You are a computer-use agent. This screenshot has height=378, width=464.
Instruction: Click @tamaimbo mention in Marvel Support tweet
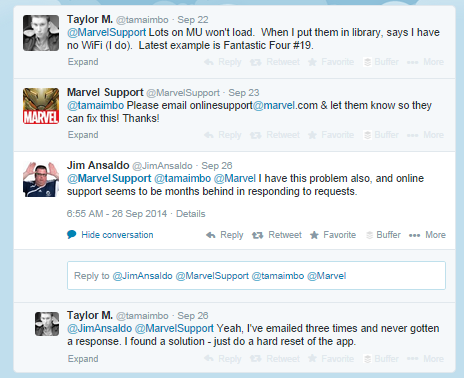click(96, 105)
